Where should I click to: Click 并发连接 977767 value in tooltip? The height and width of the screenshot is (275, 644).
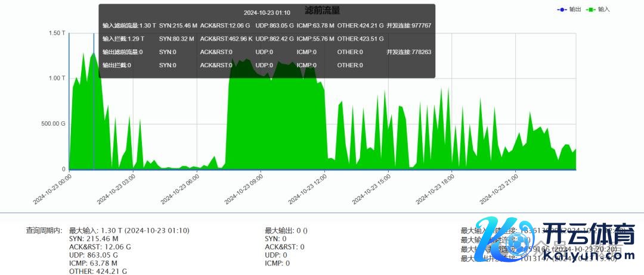point(408,26)
